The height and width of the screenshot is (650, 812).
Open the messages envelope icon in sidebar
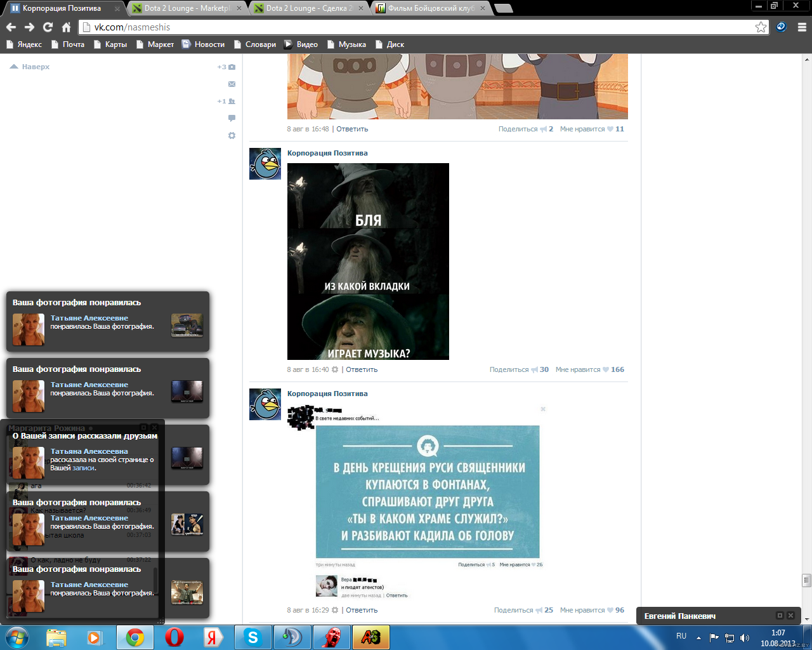[232, 84]
